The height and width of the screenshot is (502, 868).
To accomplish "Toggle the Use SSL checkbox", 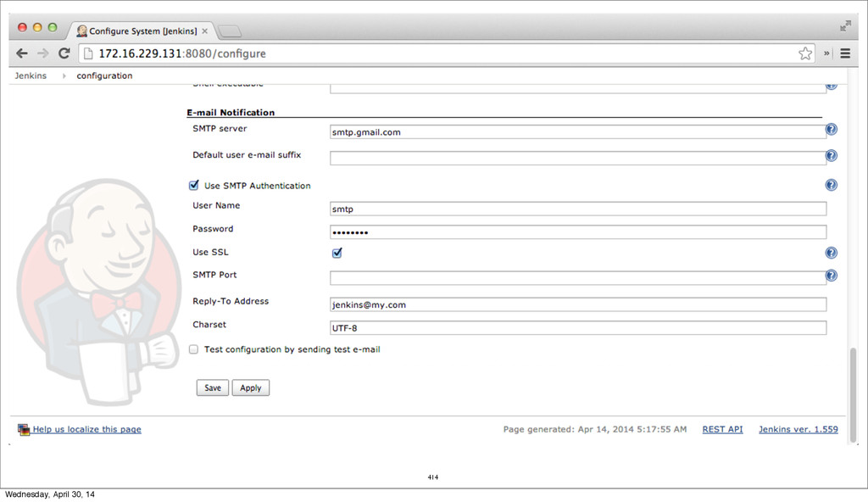I will coord(337,253).
